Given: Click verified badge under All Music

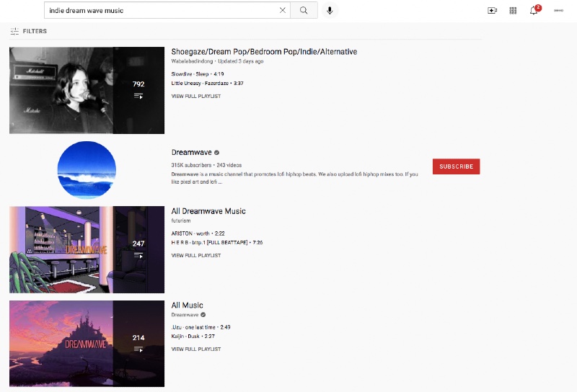Looking at the screenshot, I should 203,315.
